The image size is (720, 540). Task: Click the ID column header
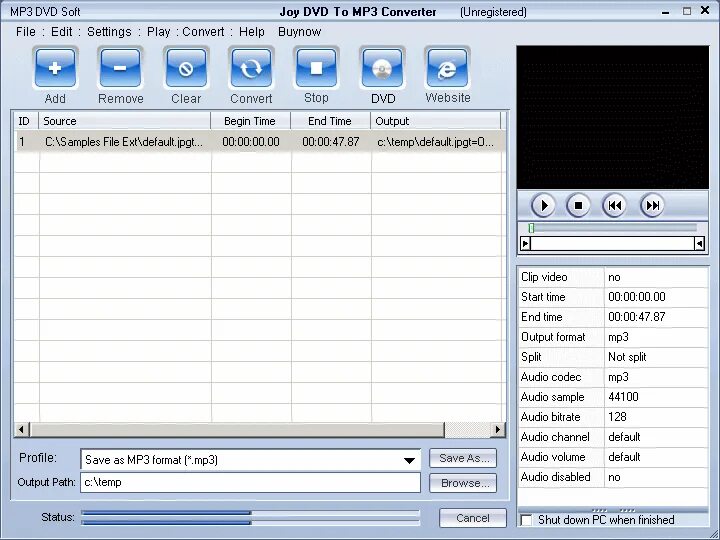[x=26, y=121]
